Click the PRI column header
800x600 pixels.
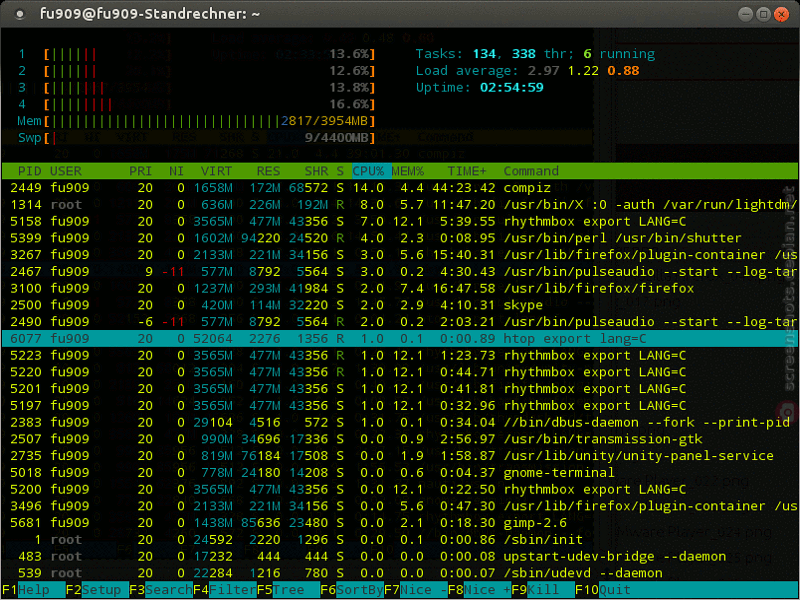point(140,171)
